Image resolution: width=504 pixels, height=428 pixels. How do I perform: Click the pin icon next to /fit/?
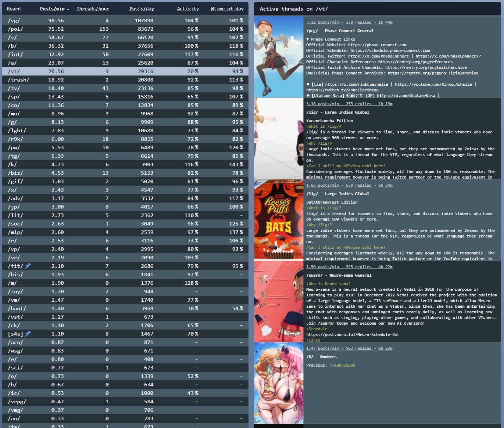coord(28,266)
